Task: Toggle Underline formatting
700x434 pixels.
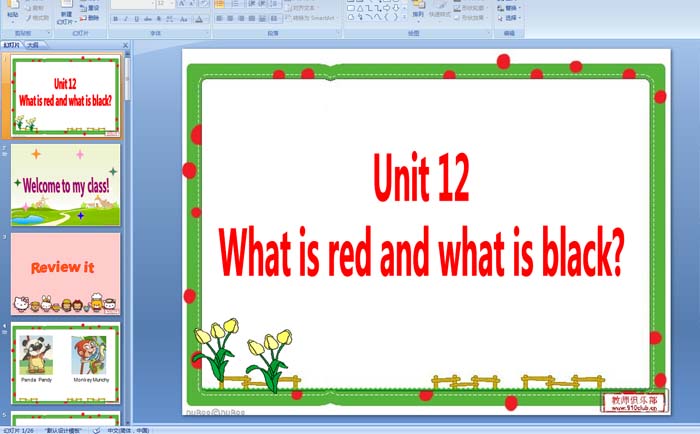Action: click(137, 19)
